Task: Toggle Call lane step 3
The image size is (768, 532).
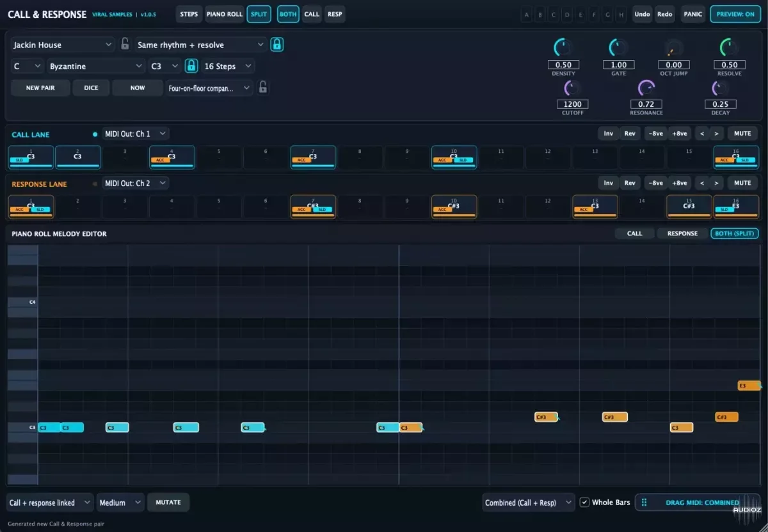Action: click(x=125, y=157)
